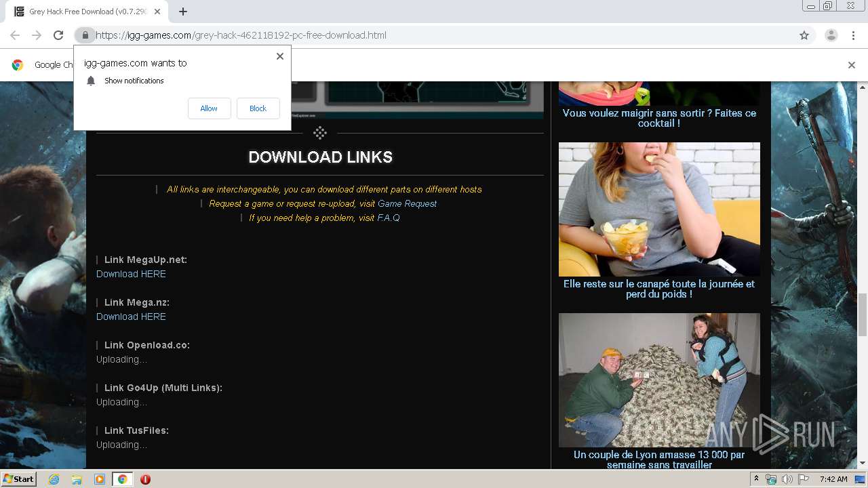
Task: Click the DOWNLOAD LINKS heading
Action: pos(320,157)
